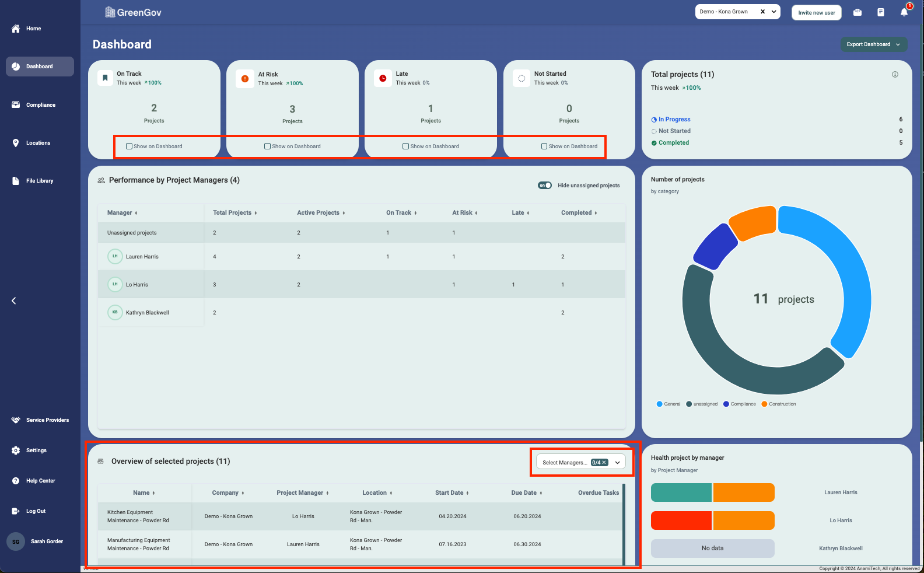The height and width of the screenshot is (573, 924).
Task: Click the orange Construction legend swatch
Action: (764, 404)
